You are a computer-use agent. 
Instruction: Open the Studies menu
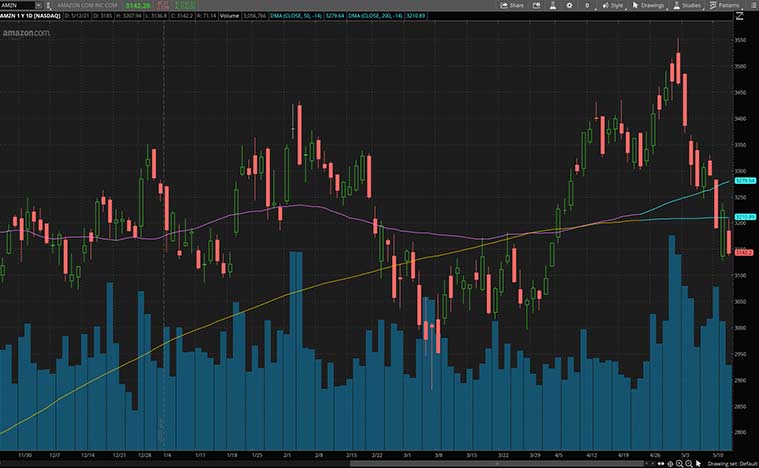tap(688, 5)
